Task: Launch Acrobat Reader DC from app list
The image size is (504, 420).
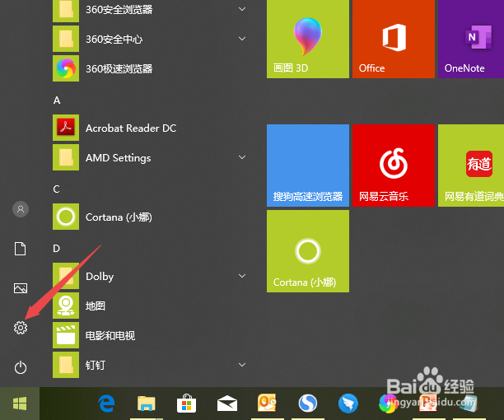Action: (x=149, y=128)
